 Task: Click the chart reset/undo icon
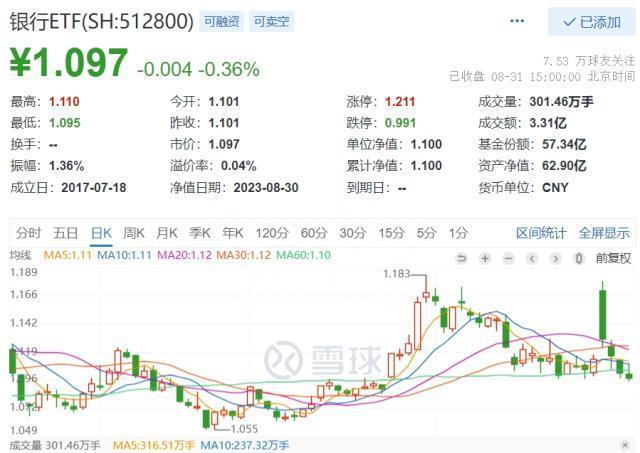461,258
